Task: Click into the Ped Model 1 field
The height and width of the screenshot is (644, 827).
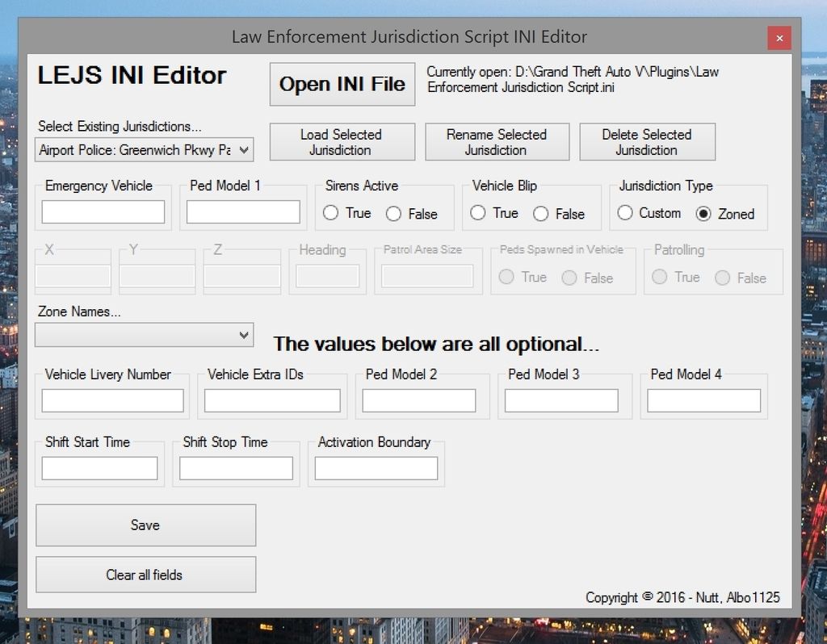Action: (x=243, y=211)
